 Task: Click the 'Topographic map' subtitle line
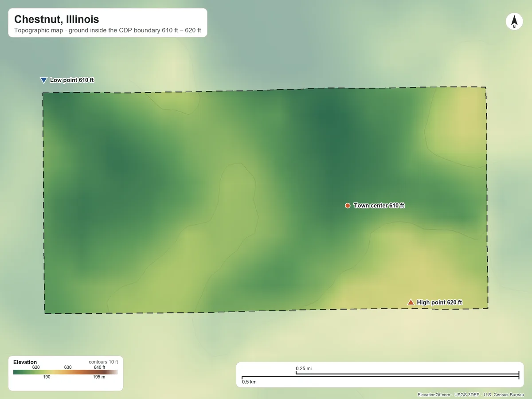(x=108, y=31)
